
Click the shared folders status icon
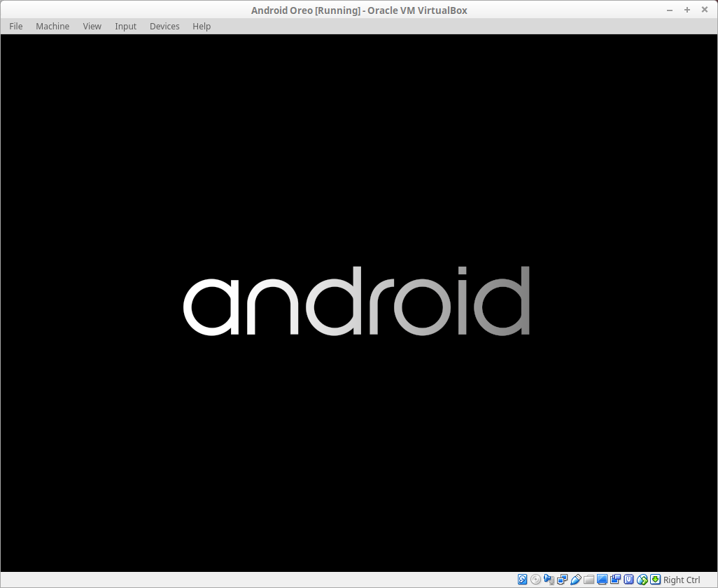pyautogui.click(x=589, y=580)
